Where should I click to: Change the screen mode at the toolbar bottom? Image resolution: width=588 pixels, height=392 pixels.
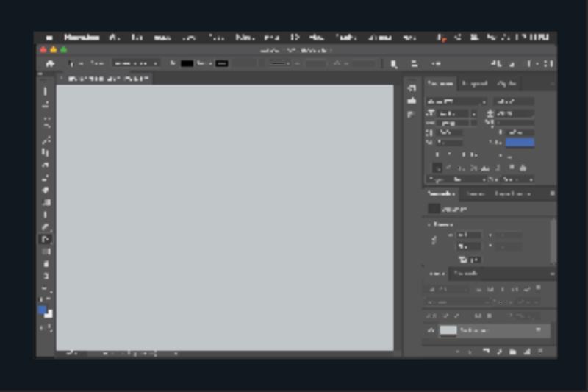(x=50, y=328)
